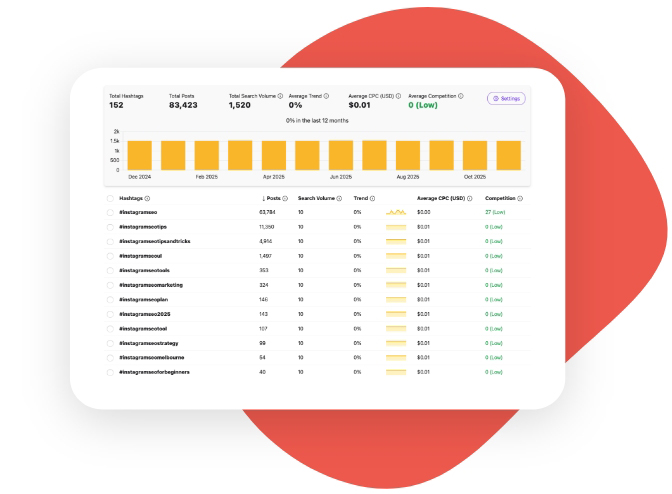Sort by the Competition column header
Image resolution: width=672 pixels, height=494 pixels.
(x=500, y=198)
